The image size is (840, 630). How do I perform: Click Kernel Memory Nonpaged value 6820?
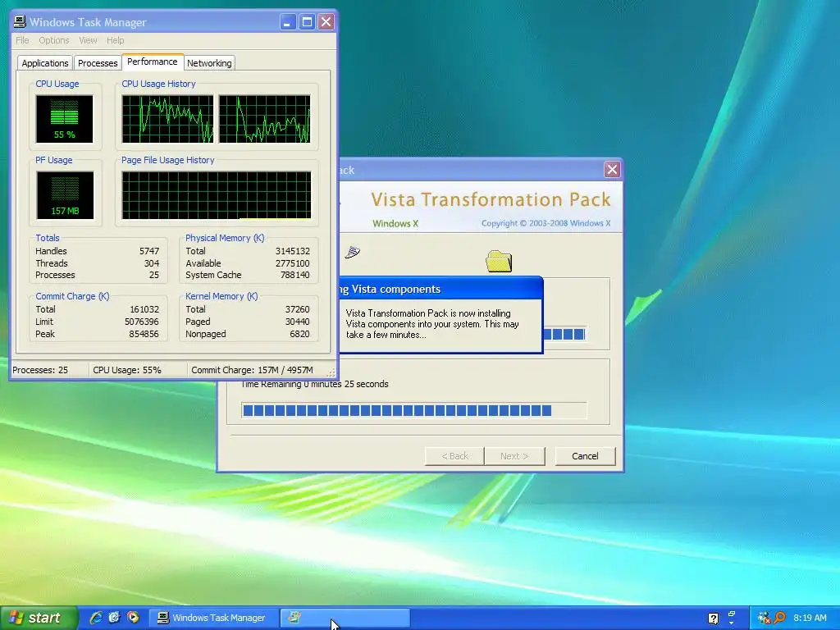(299, 335)
